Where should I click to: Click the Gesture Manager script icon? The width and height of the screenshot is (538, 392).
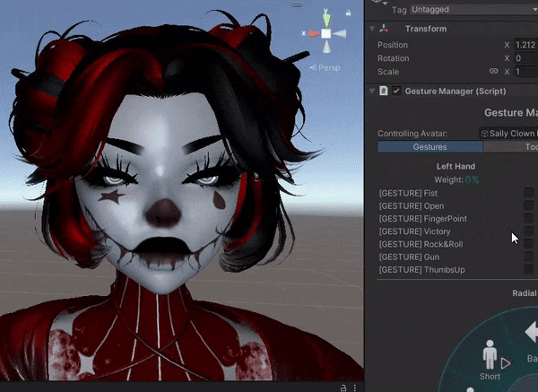pyautogui.click(x=383, y=91)
